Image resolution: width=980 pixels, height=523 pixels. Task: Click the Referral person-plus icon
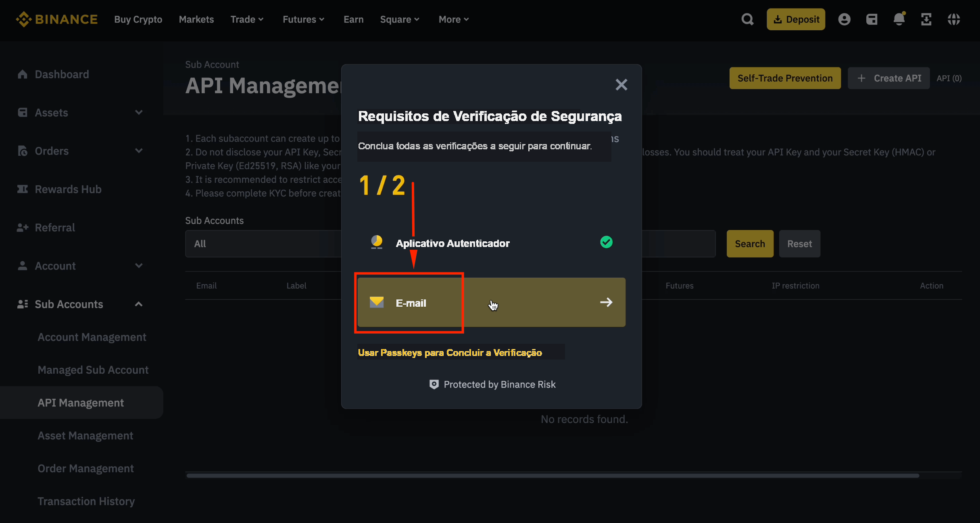click(x=23, y=228)
